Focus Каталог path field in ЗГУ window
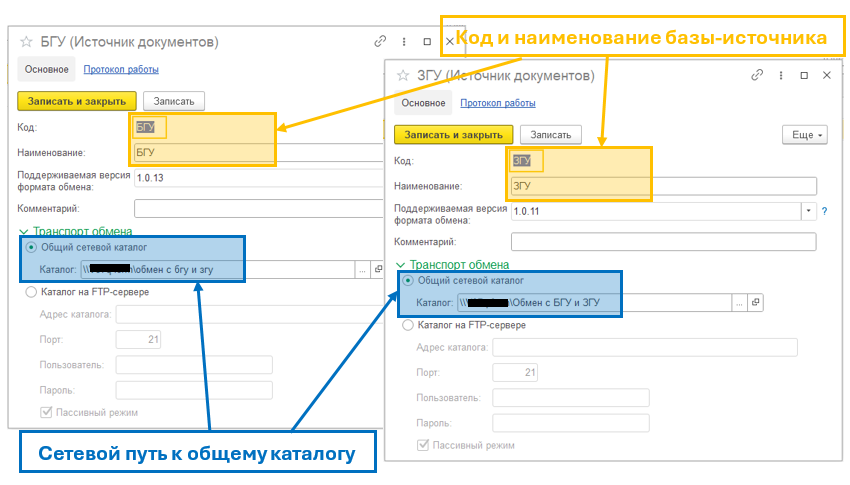The image size is (850, 485). pyautogui.click(x=595, y=302)
